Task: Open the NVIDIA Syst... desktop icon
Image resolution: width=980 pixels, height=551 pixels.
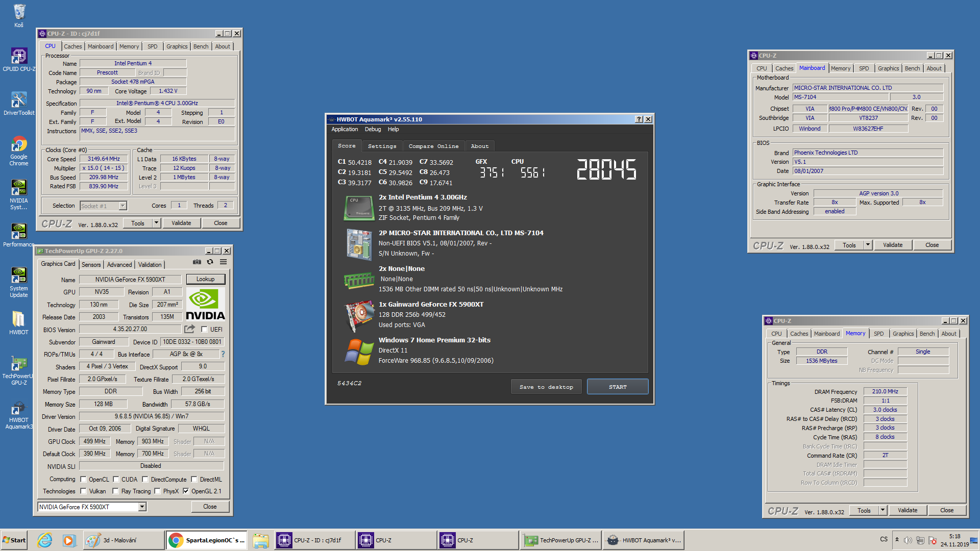Action: click(19, 194)
